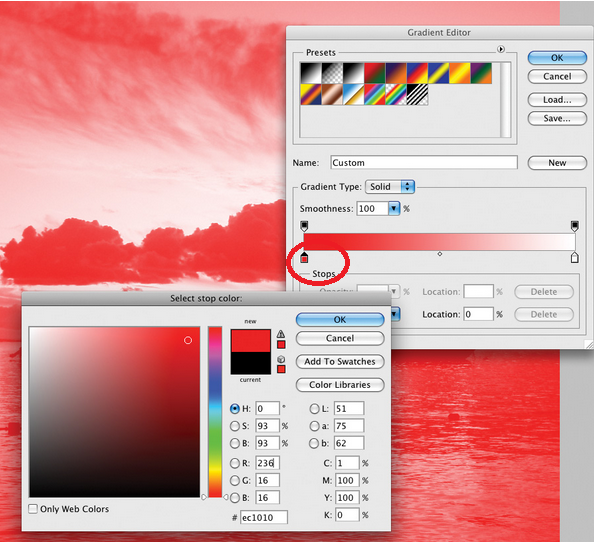
Task: Pick the blue-red-yellow gradient preset
Action: point(417,73)
